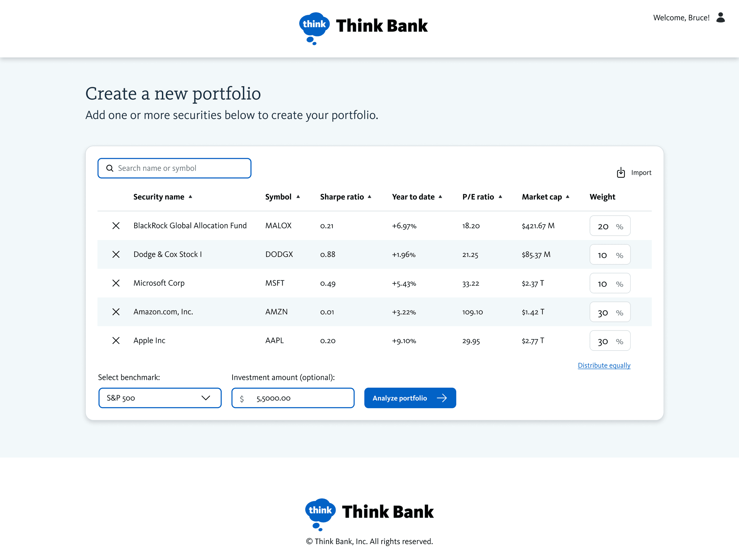
Task: Click the MALOX symbol cell
Action: [x=278, y=226]
